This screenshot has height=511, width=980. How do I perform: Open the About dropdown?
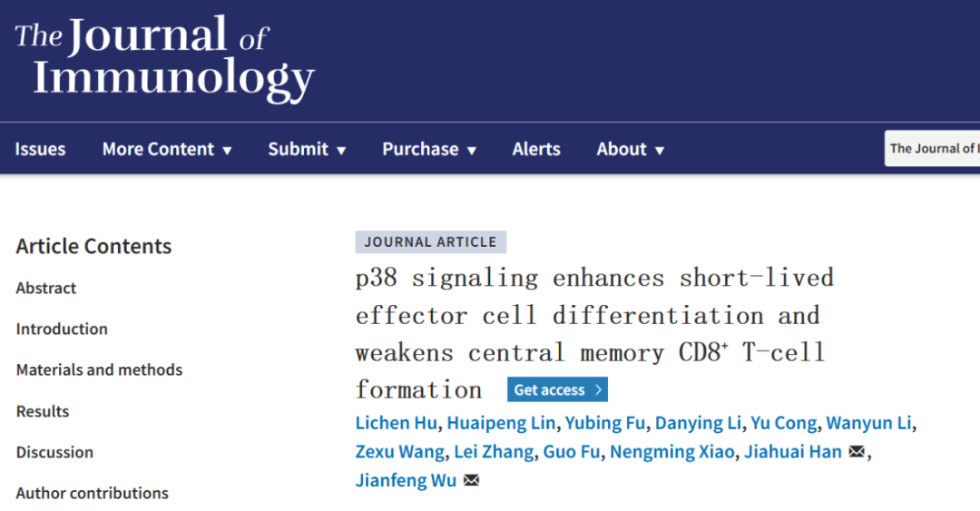[631, 150]
